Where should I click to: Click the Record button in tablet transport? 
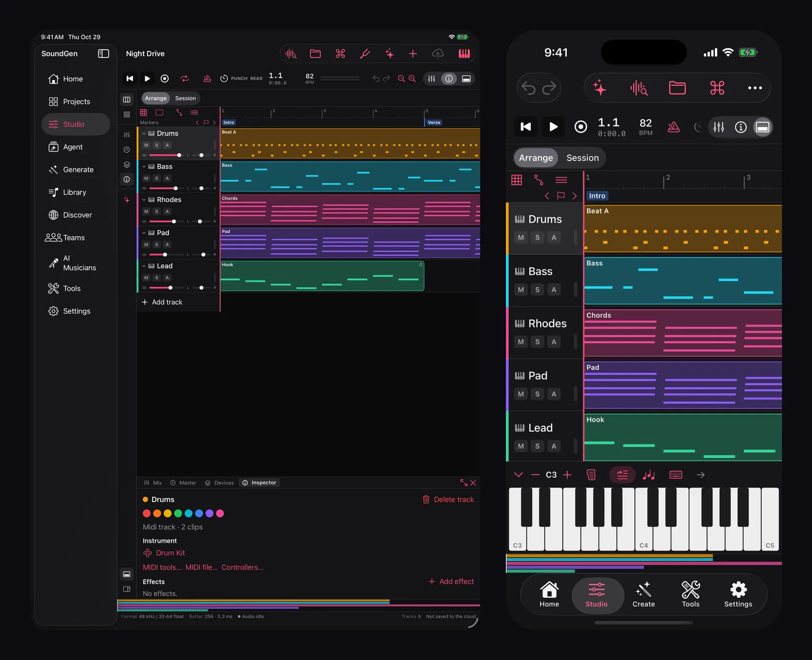point(164,79)
